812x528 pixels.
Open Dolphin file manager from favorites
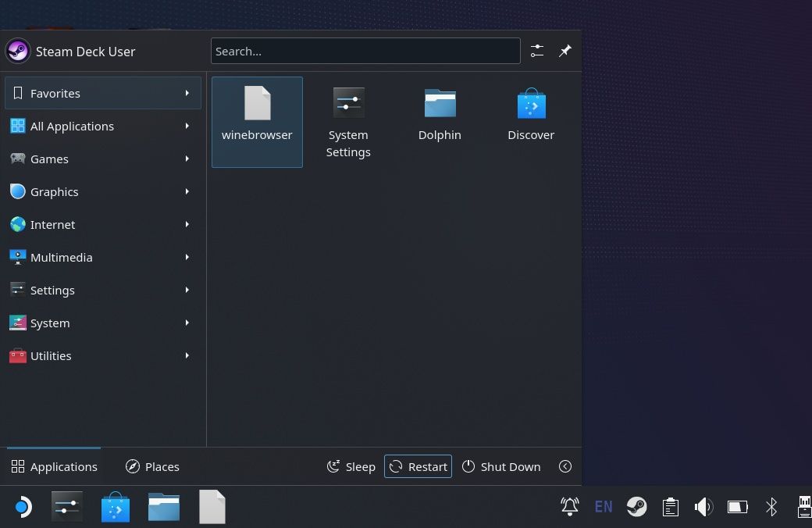point(440,123)
